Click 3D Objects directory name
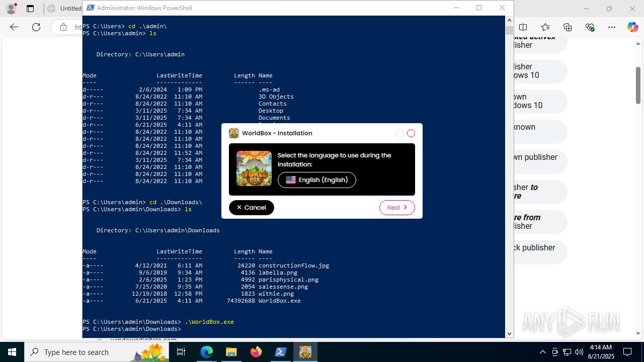Viewport: 644px width, 362px height. coord(276,97)
